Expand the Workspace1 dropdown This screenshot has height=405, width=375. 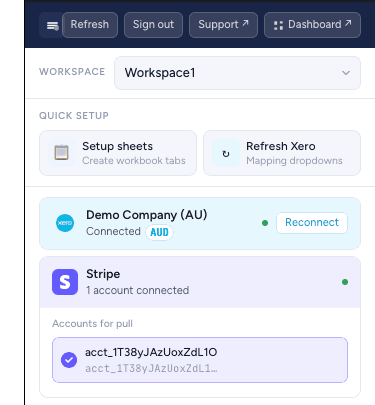237,73
